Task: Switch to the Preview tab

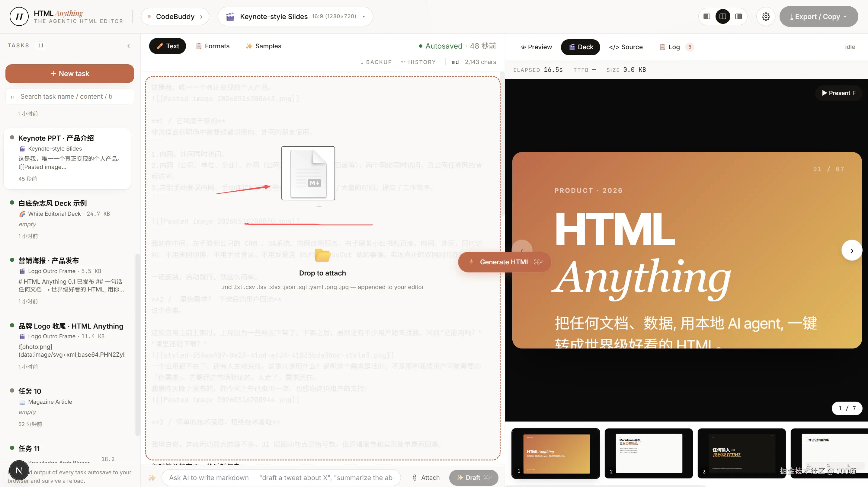Action: tap(536, 47)
